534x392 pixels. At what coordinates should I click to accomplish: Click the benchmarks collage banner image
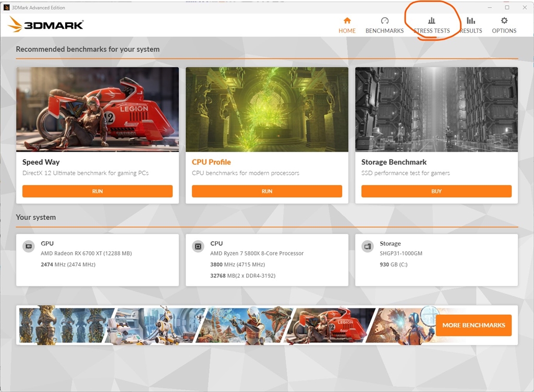pos(227,325)
